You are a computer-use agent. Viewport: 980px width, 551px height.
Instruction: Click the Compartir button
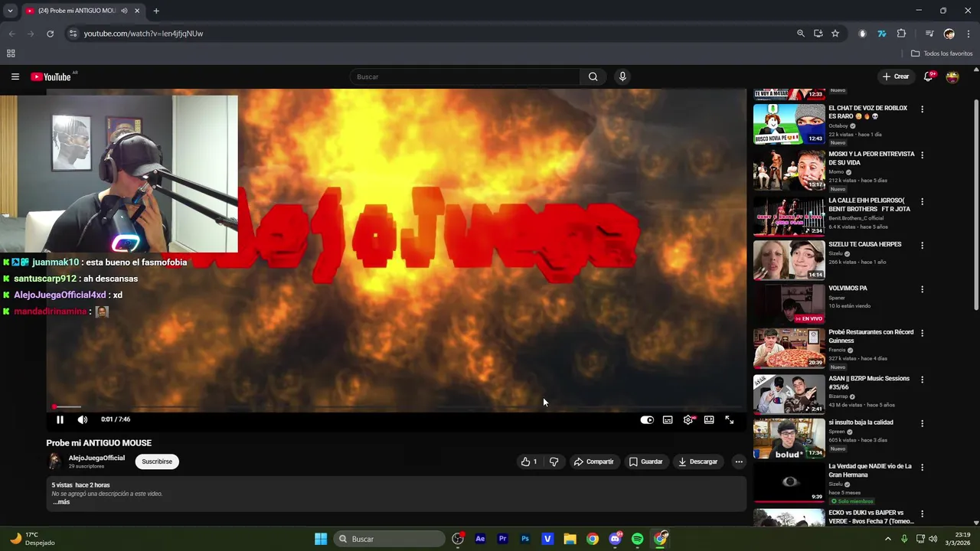[594, 461]
